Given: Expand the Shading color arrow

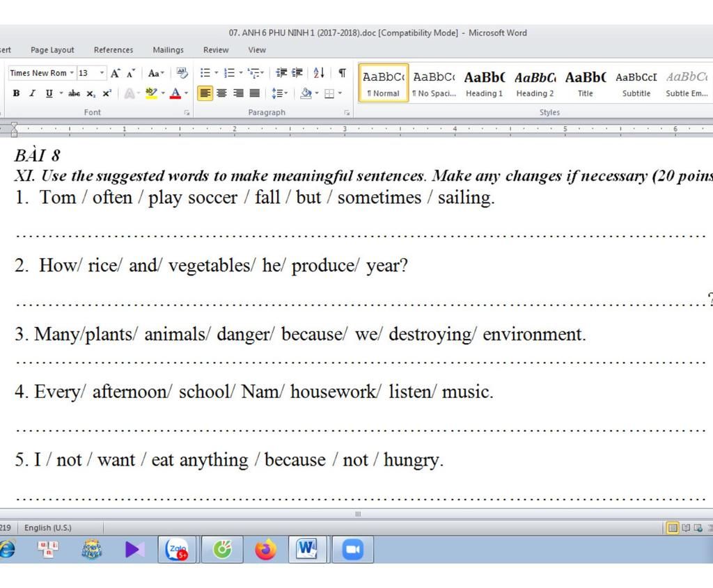Looking at the screenshot, I should click(317, 93).
